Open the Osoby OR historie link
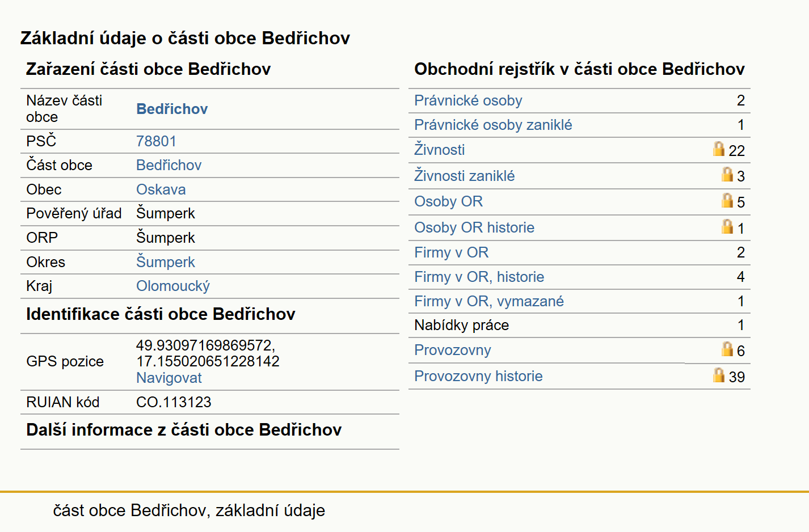This screenshot has height=532, width=809. 474,227
